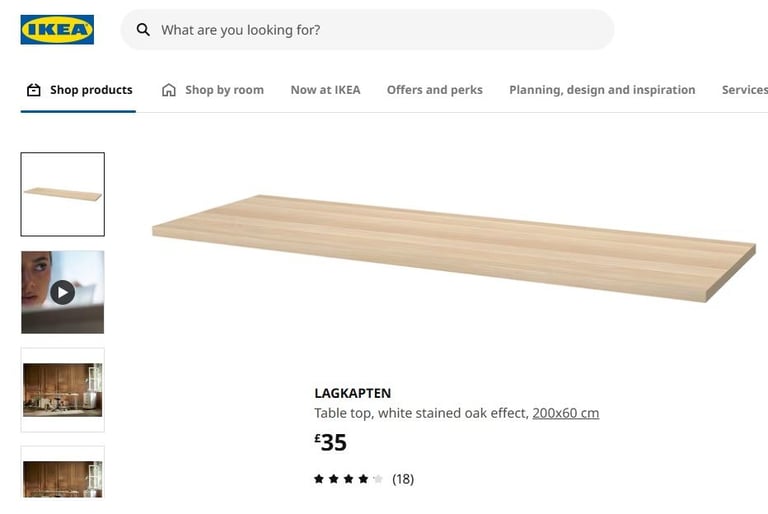The height and width of the screenshot is (514, 768).
Task: Open the (18) reviews count
Action: [x=403, y=479]
